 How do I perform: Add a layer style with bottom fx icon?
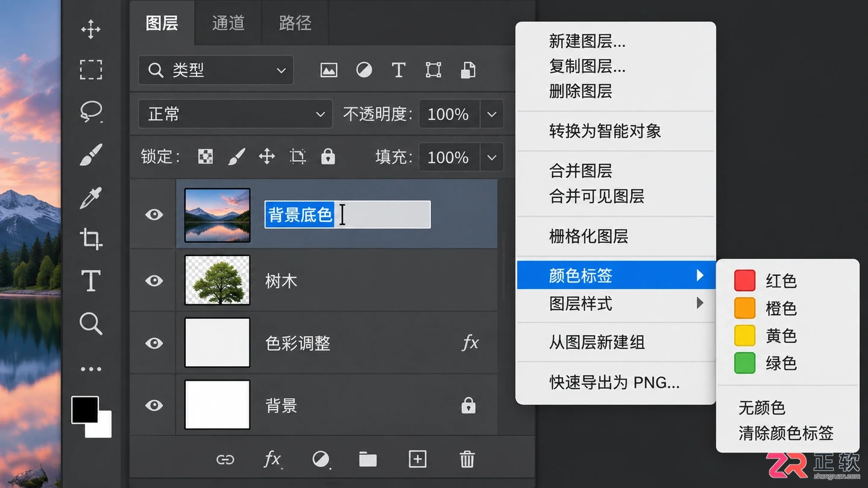[272, 460]
